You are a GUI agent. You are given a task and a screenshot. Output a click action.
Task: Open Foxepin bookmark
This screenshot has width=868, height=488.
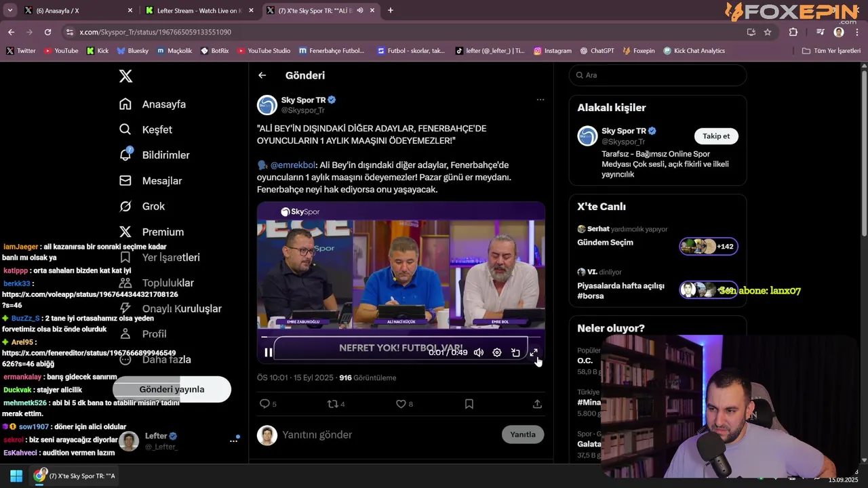pyautogui.click(x=639, y=51)
